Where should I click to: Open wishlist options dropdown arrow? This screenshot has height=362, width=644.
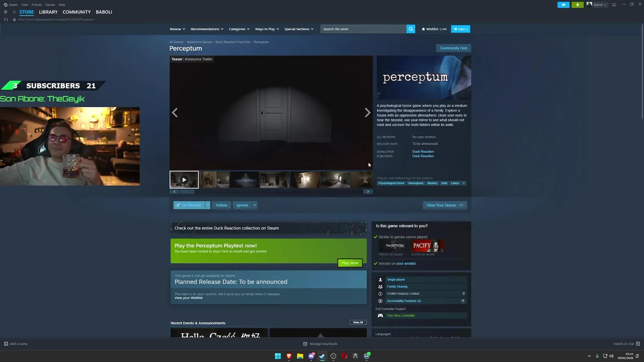[207, 205]
